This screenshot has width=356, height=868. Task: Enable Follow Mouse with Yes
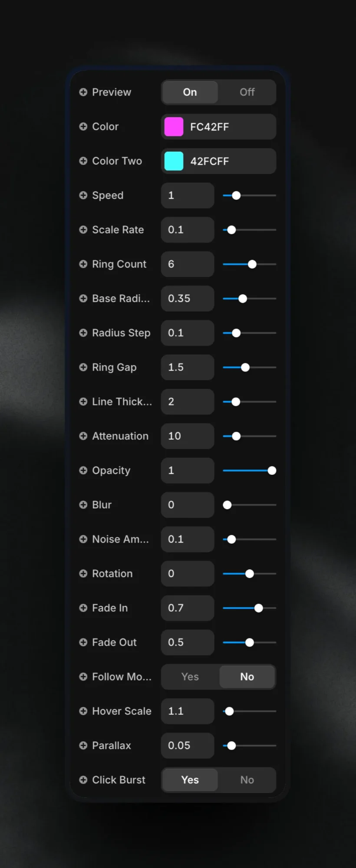pyautogui.click(x=190, y=677)
